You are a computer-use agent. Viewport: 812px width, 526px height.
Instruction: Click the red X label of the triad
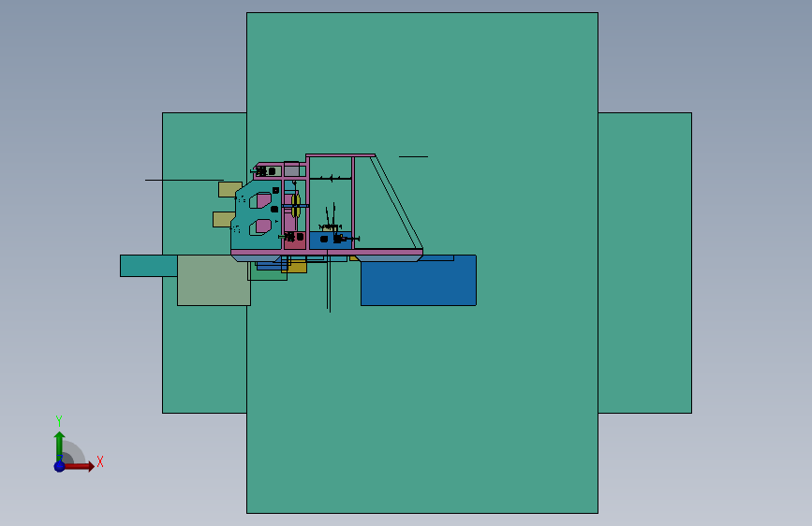pyautogui.click(x=100, y=461)
